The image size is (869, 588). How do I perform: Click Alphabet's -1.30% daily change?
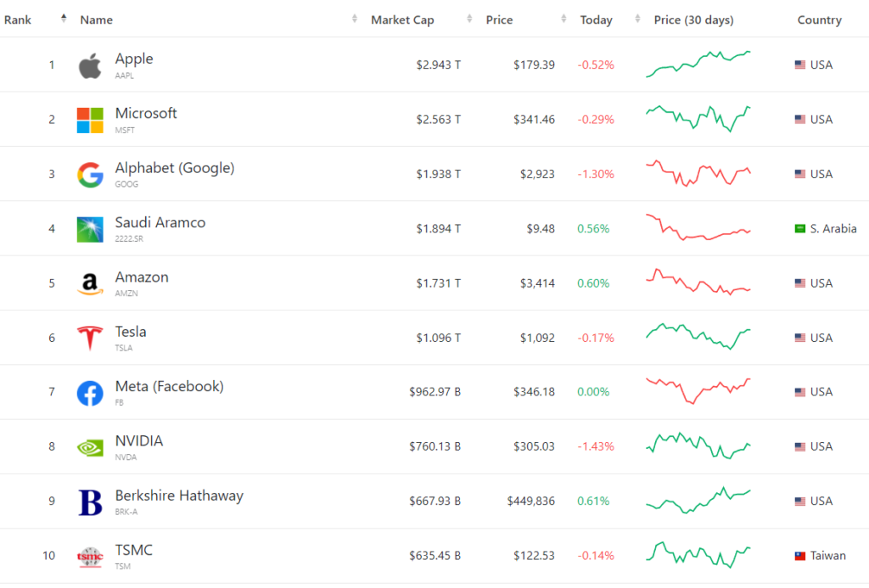pyautogui.click(x=596, y=174)
